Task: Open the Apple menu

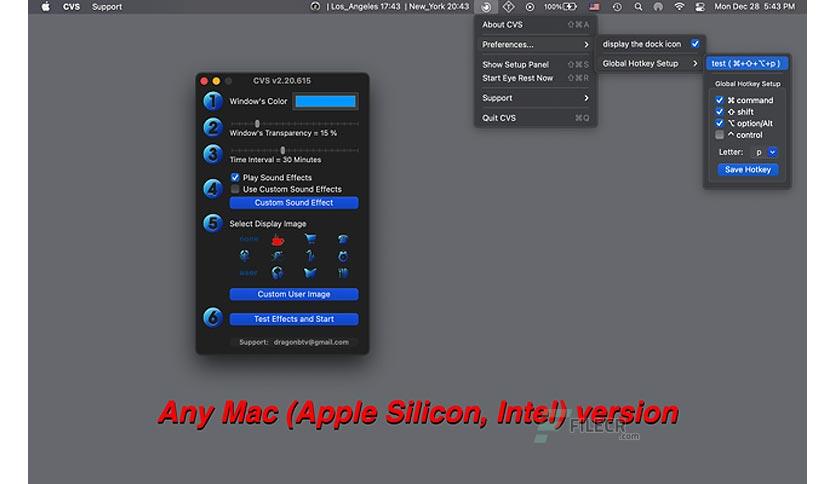Action: click(46, 7)
